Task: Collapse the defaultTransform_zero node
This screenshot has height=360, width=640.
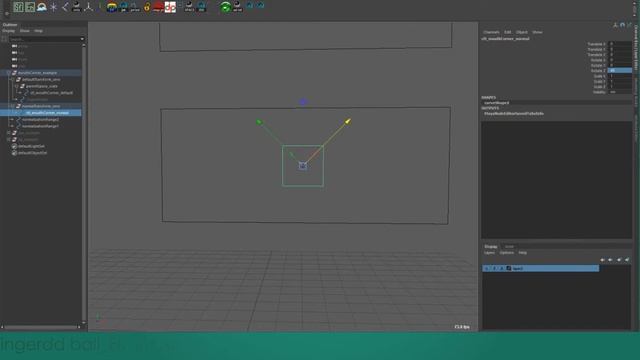Action: [x=13, y=79]
